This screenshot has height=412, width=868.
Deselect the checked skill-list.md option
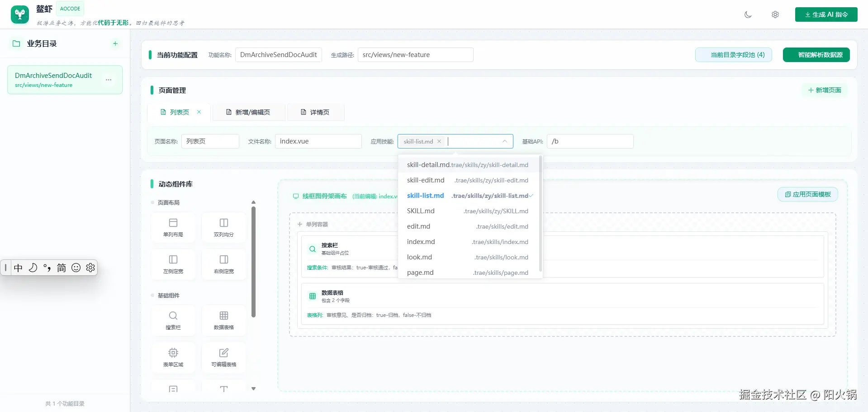pyautogui.click(x=468, y=196)
